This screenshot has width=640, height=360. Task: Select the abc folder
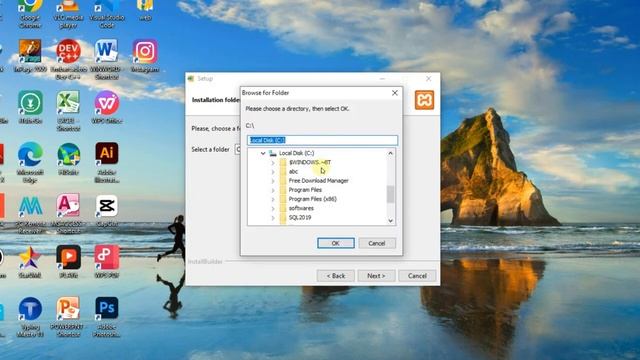(293, 172)
